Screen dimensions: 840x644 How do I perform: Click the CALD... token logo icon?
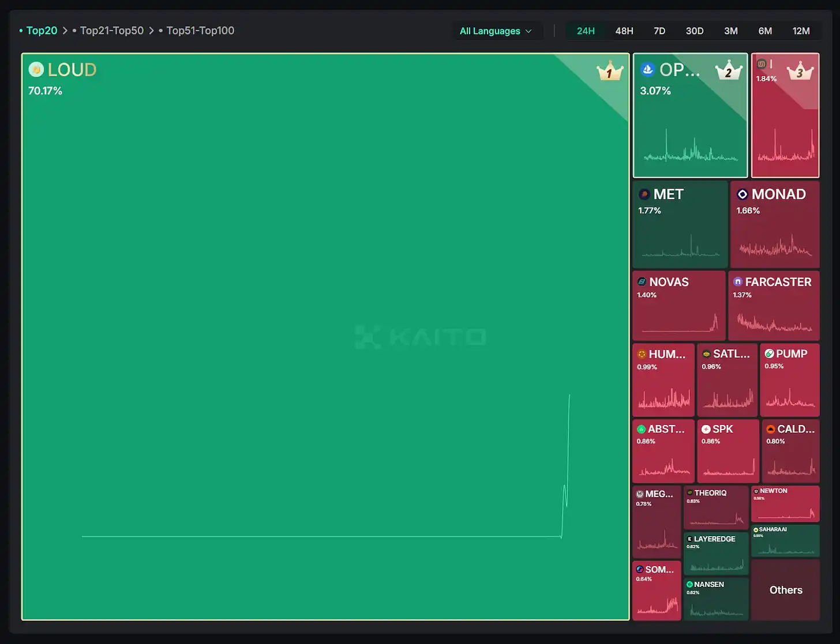(771, 429)
